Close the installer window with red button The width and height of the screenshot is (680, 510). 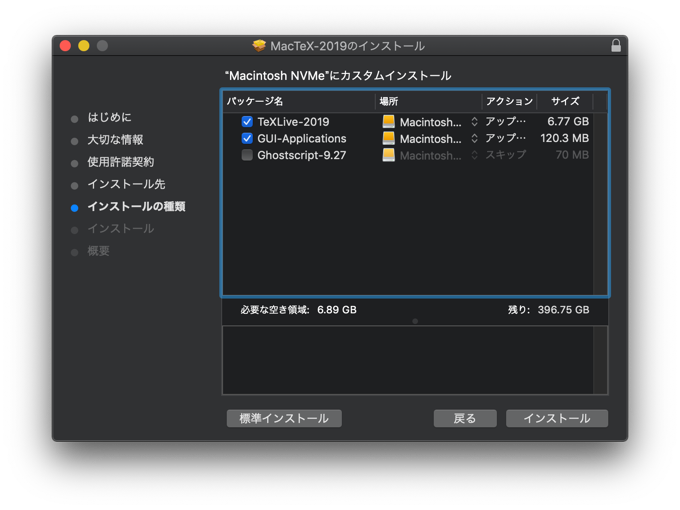[x=65, y=46]
